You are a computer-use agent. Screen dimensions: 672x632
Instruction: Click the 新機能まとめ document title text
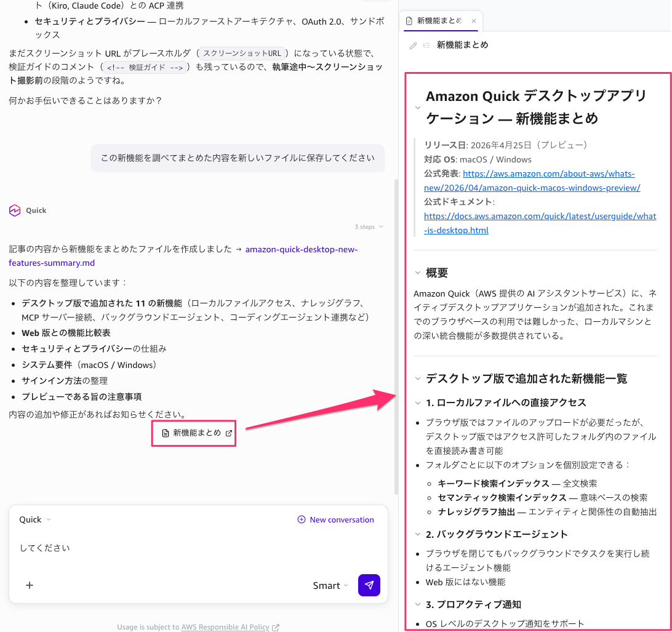[x=462, y=45]
